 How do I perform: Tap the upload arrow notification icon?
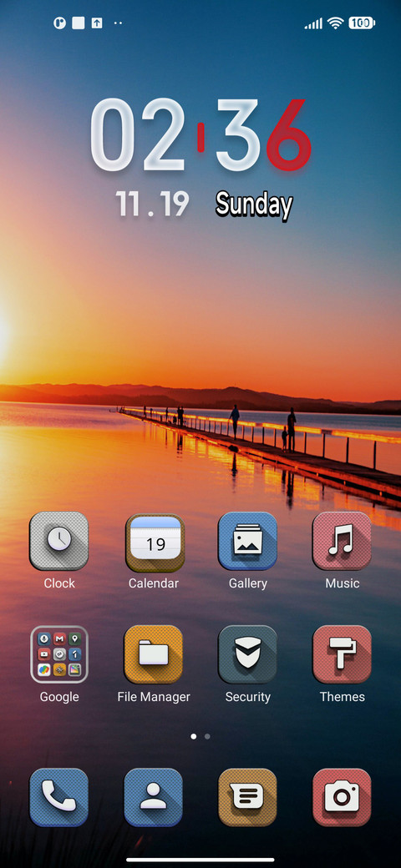pyautogui.click(x=97, y=23)
